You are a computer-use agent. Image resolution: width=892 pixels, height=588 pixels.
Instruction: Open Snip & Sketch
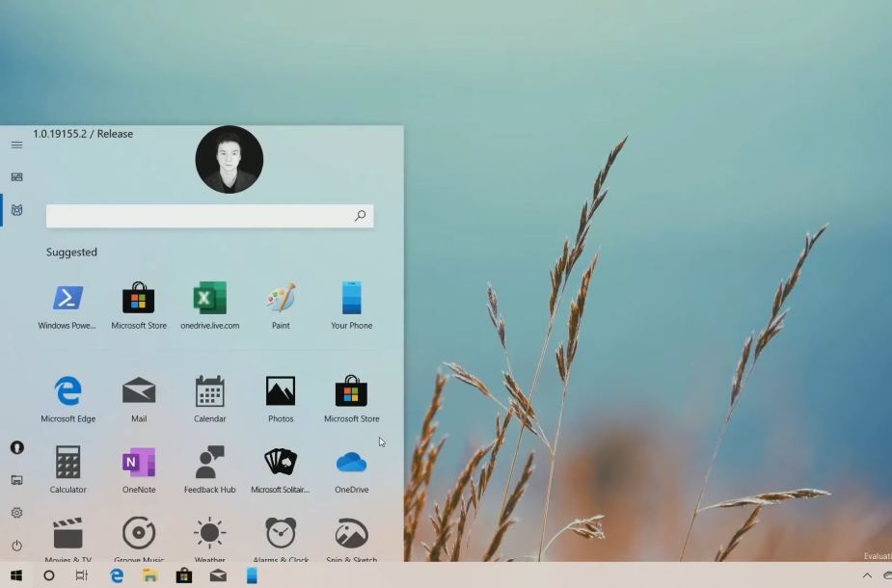pos(352,539)
